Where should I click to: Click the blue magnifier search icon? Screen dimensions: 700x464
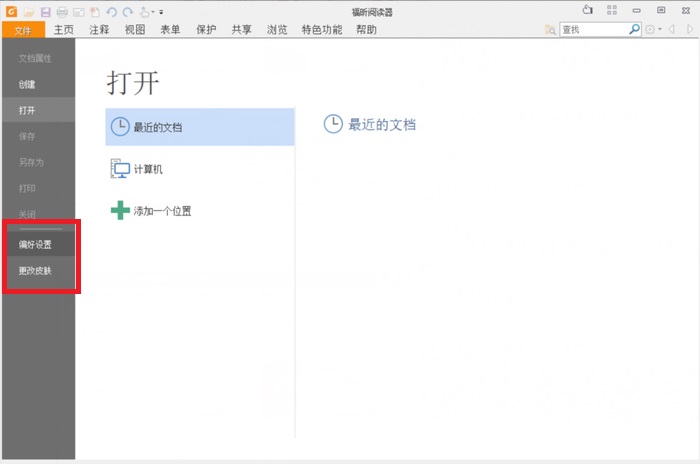click(x=634, y=29)
